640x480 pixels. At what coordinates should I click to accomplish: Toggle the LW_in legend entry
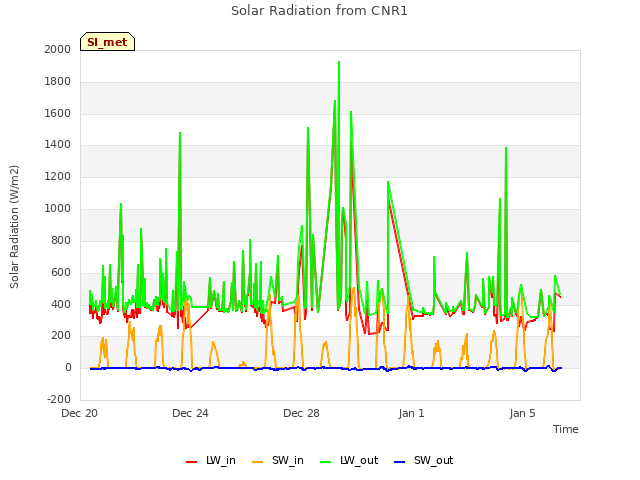point(211,460)
